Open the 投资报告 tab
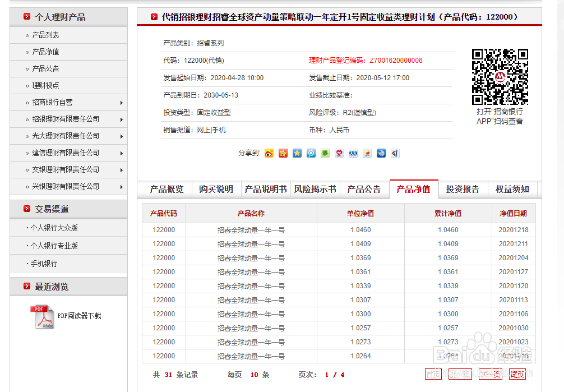The height and width of the screenshot is (392, 564). (x=463, y=190)
